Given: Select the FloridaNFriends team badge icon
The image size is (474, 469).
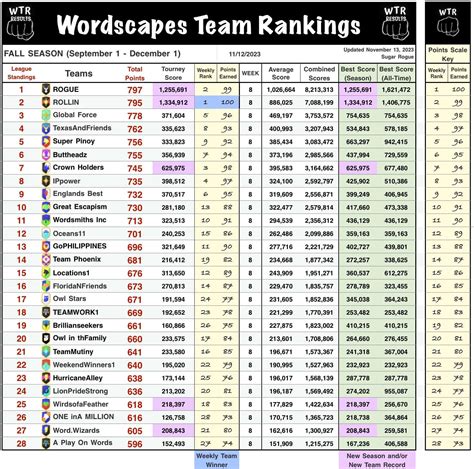Looking at the screenshot, I should pyautogui.click(x=46, y=286).
